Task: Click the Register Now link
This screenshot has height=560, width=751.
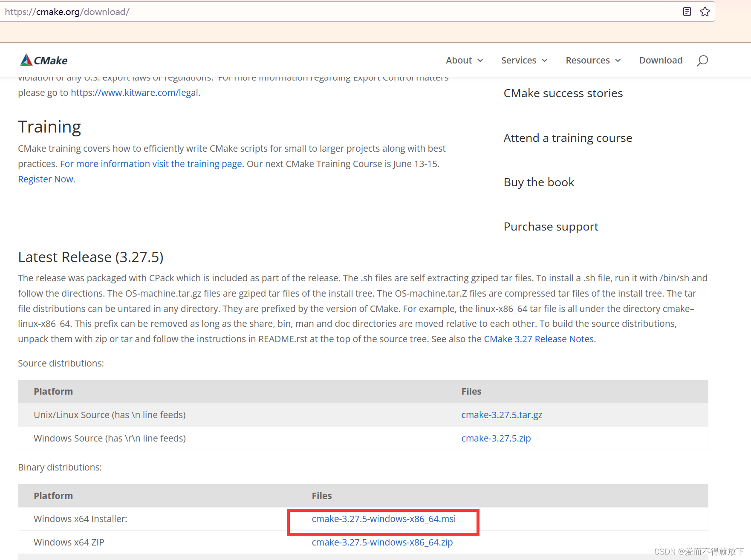Action: (x=46, y=179)
